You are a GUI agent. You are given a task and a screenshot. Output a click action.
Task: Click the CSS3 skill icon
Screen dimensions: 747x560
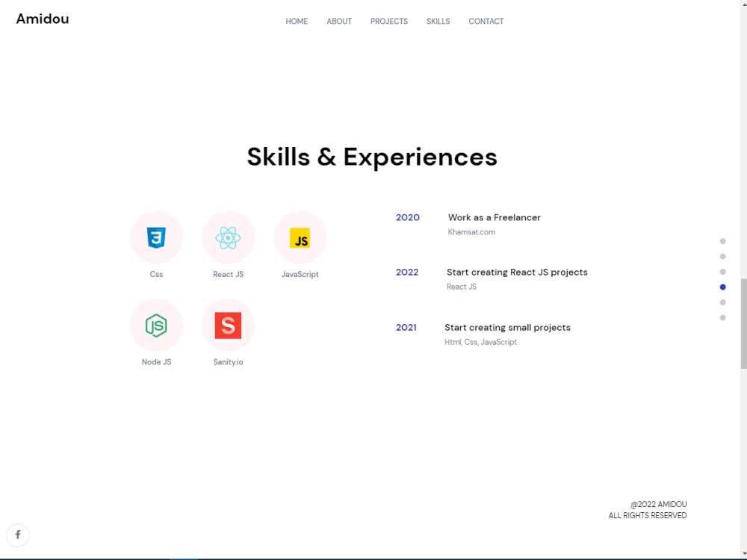pyautogui.click(x=156, y=237)
